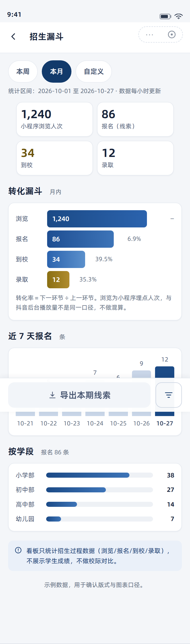
Task: Check the battery icon in status bar
Action: 165,16
